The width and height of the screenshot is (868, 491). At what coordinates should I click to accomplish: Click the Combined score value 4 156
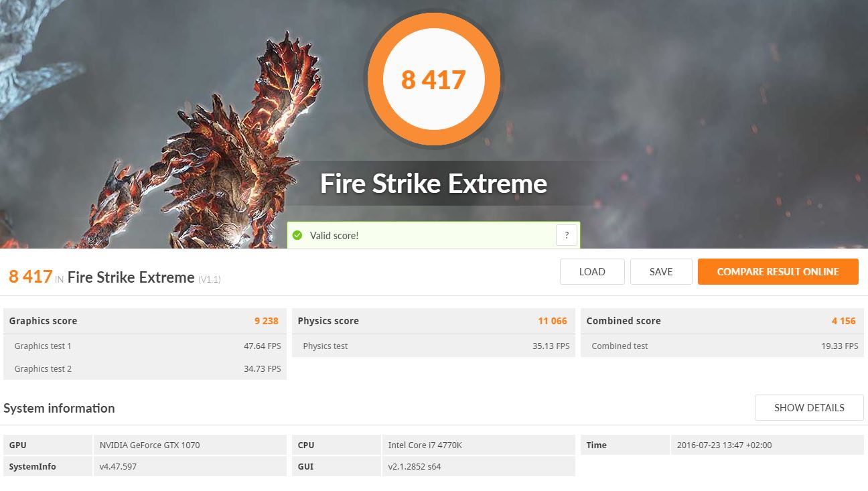pyautogui.click(x=844, y=321)
